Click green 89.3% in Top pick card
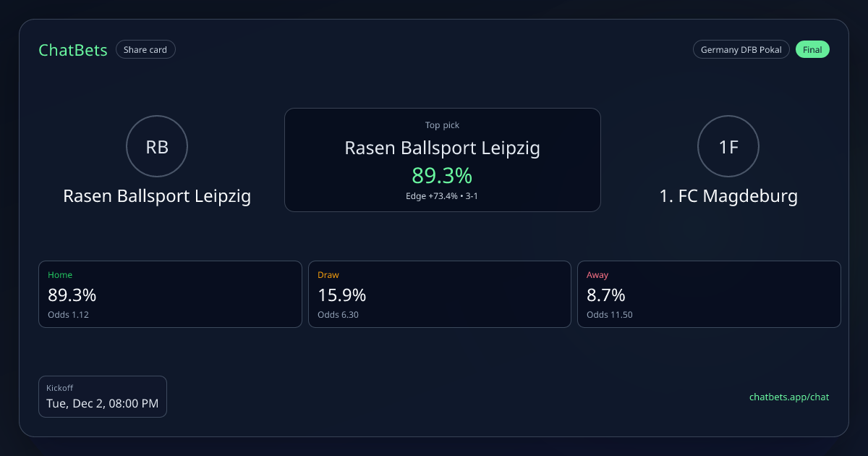This screenshot has width=868, height=456. [x=442, y=175]
